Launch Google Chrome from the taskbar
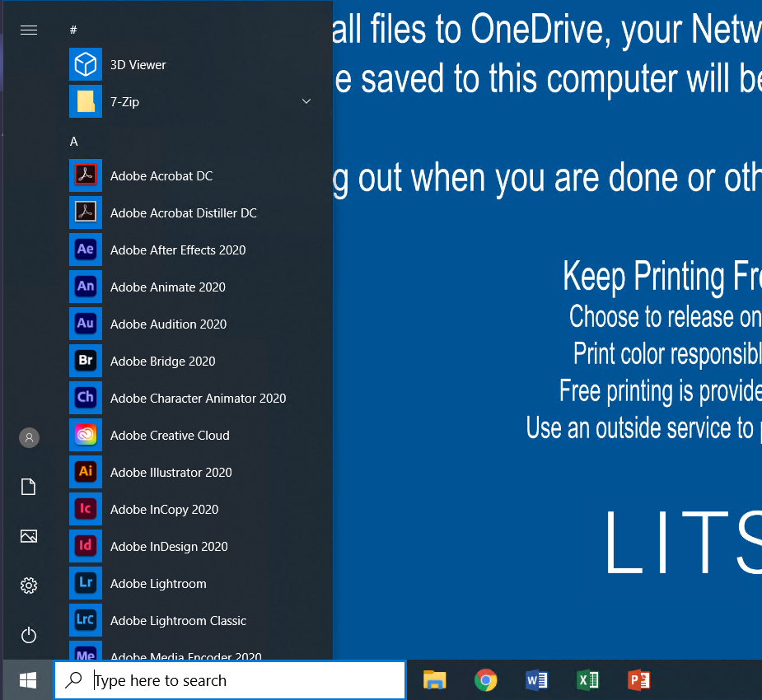762x700 pixels. (x=485, y=680)
